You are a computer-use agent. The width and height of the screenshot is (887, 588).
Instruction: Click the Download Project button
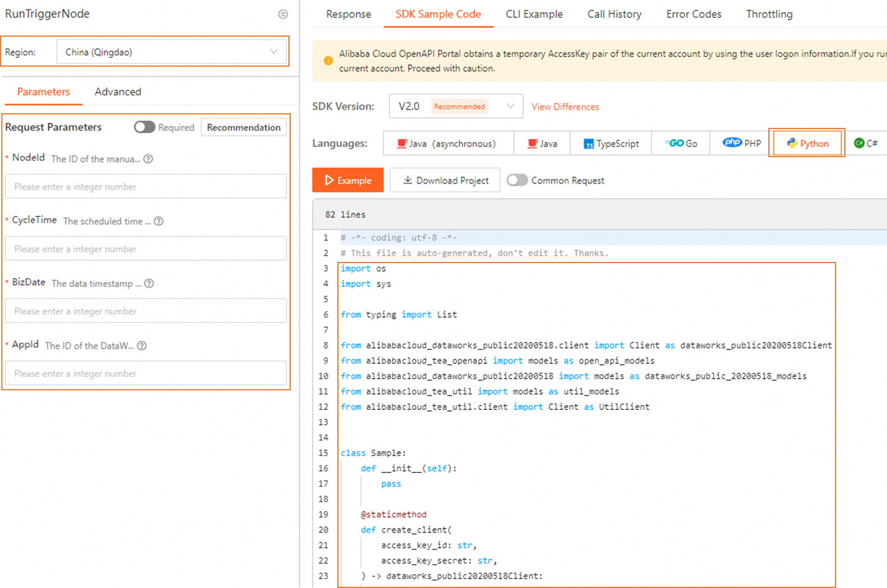coord(445,180)
